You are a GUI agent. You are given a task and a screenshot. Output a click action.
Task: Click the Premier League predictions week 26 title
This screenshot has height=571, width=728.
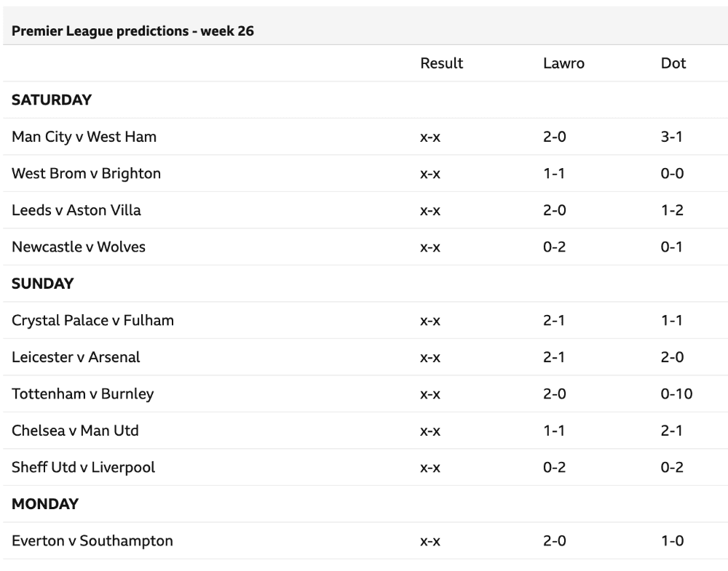(x=132, y=31)
